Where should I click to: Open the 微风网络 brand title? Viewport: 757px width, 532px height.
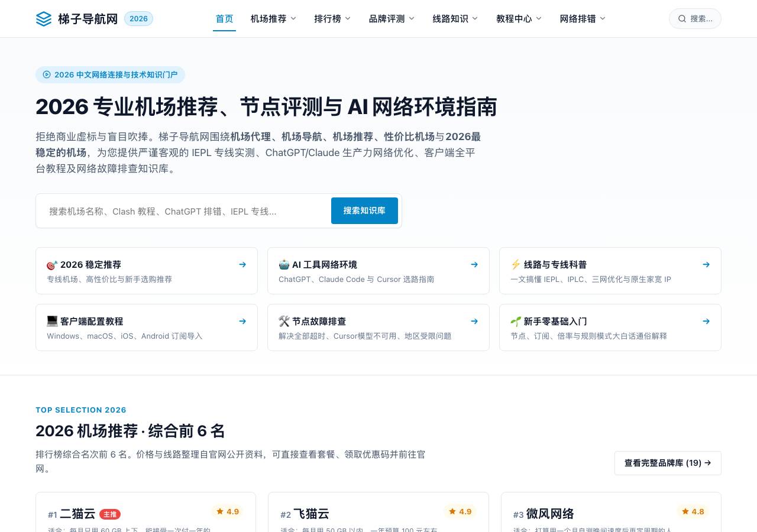550,514
